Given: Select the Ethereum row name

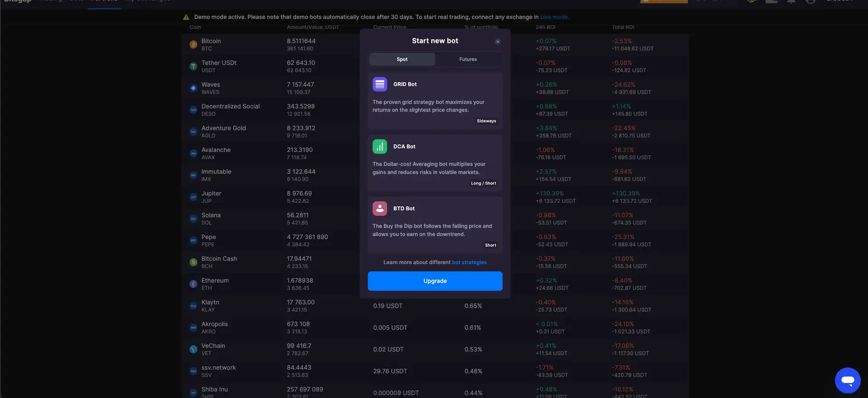Looking at the screenshot, I should 215,280.
